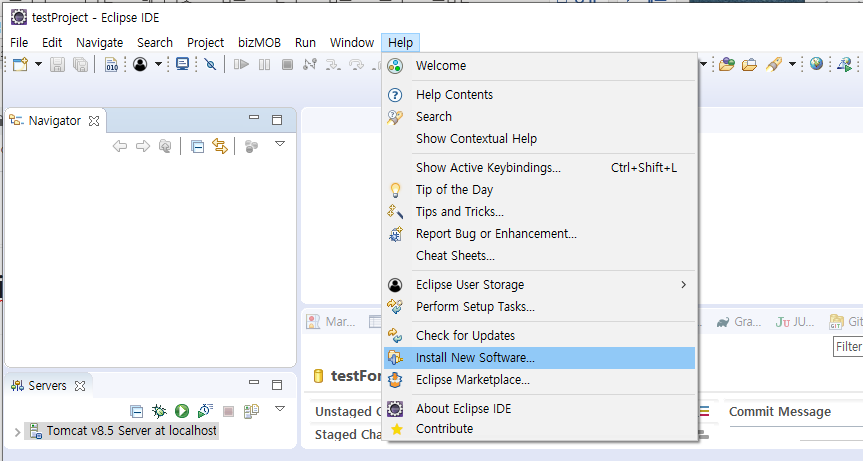Open the Navigator View Menu triangle

point(280,144)
